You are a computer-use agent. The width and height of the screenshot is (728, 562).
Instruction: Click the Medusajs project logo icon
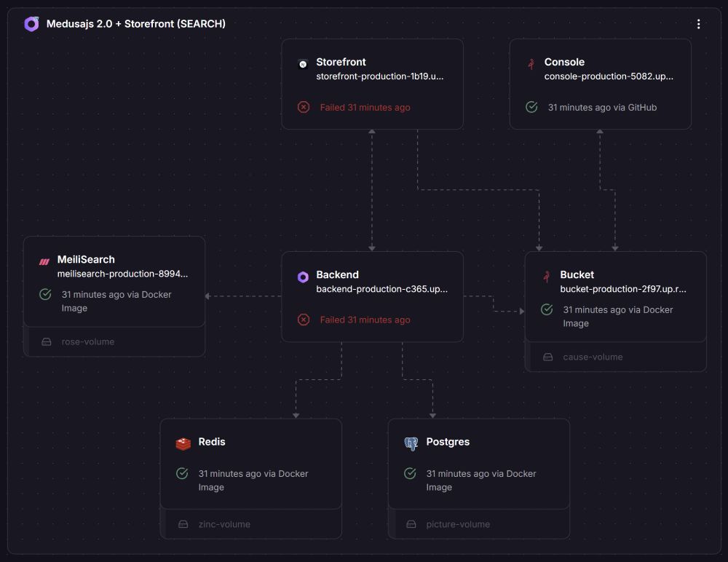[31, 24]
